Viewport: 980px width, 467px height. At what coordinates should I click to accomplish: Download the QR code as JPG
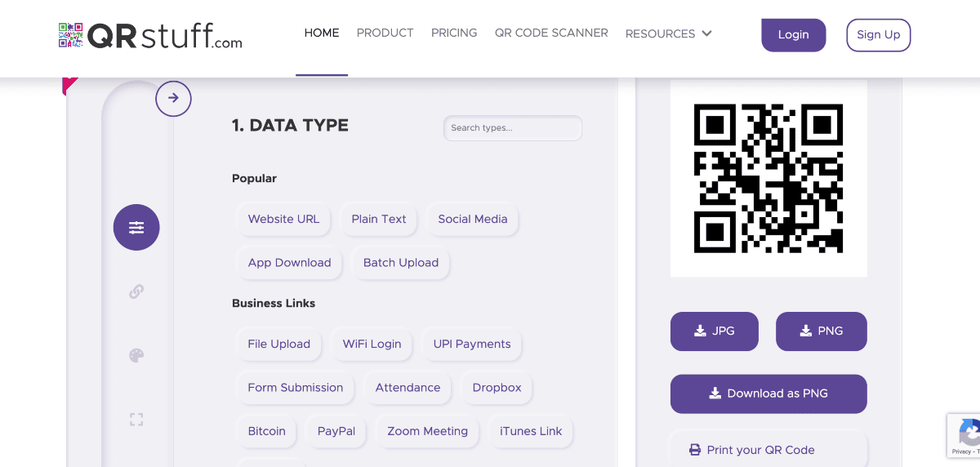pyautogui.click(x=714, y=331)
